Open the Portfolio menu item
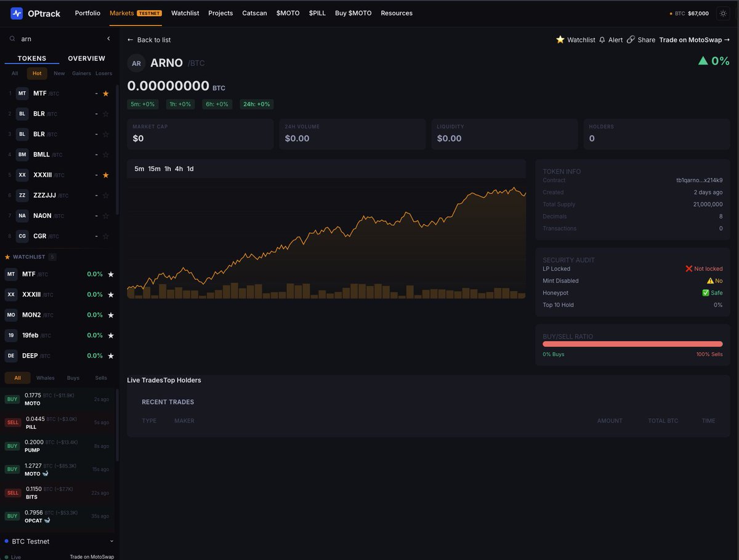The image size is (739, 560). (x=87, y=13)
